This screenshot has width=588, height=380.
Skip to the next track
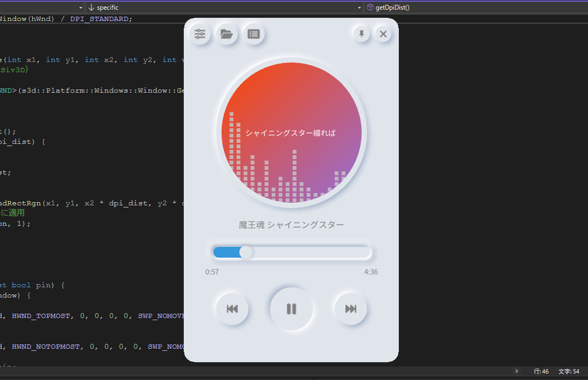[x=350, y=309]
